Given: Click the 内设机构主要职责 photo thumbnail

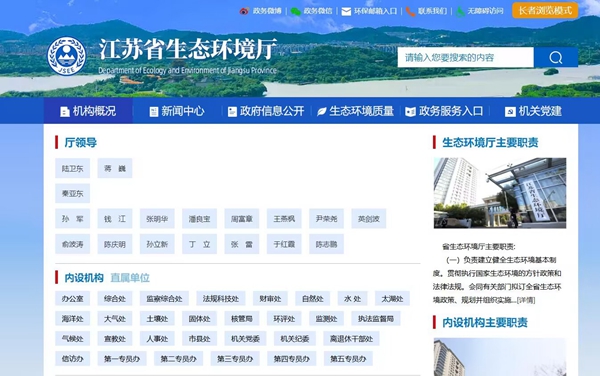Looking at the screenshot, I should pos(500,357).
